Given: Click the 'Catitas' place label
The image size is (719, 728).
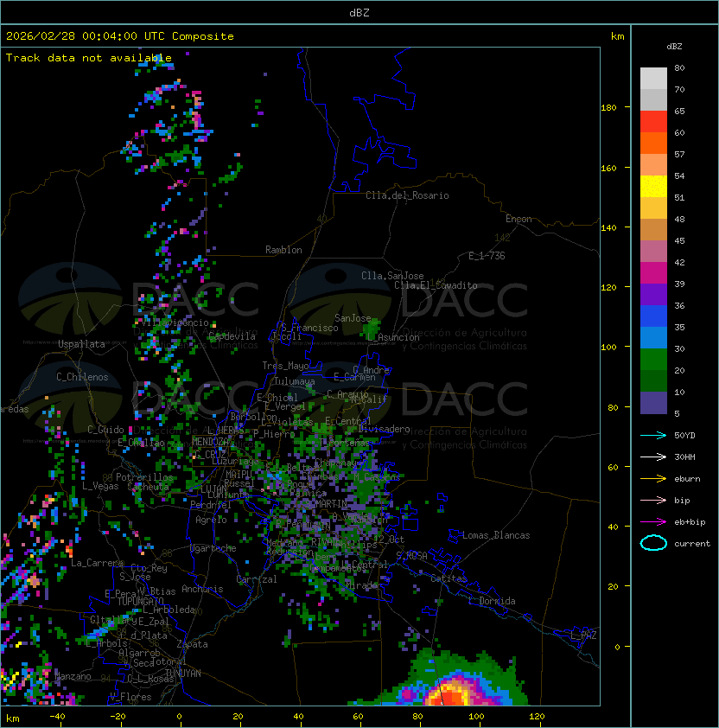Looking at the screenshot, I should point(449,578).
